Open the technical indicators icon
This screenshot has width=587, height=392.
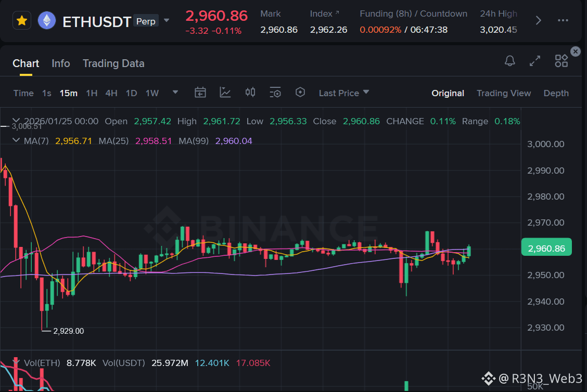(250, 92)
